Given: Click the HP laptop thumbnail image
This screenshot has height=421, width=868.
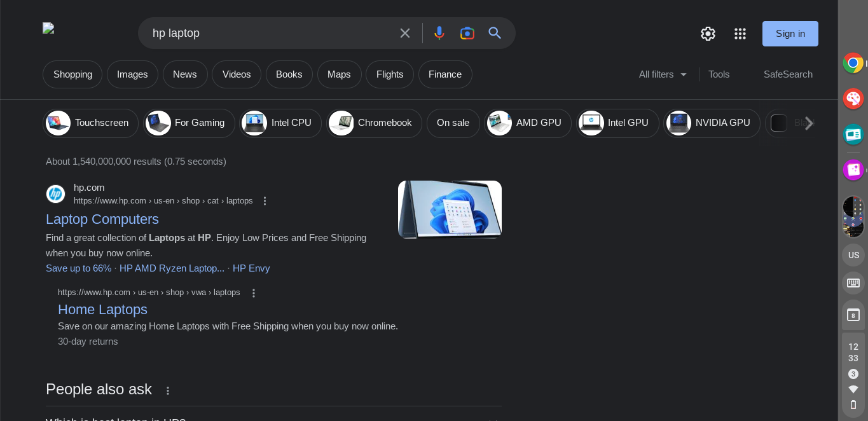Looking at the screenshot, I should click(x=450, y=210).
